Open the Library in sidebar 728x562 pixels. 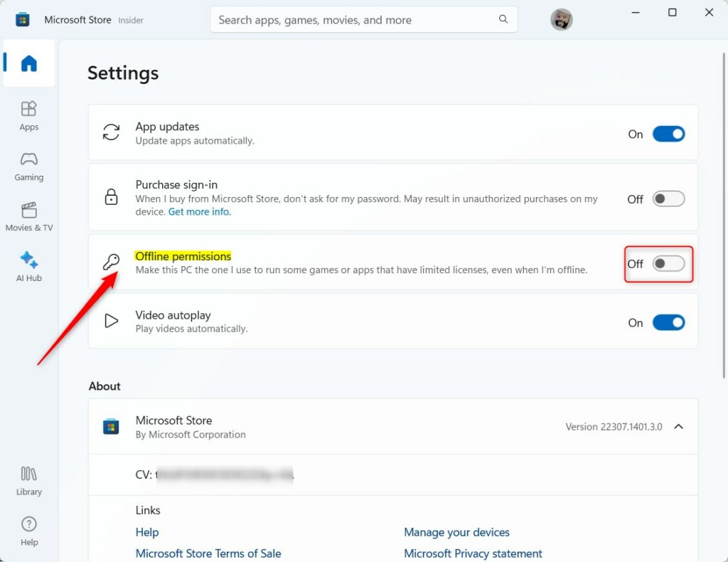pos(28,481)
